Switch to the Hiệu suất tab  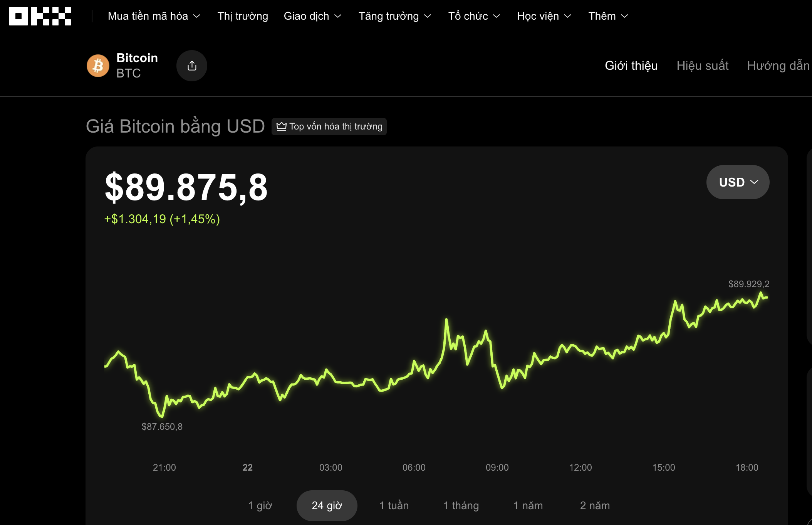point(703,66)
